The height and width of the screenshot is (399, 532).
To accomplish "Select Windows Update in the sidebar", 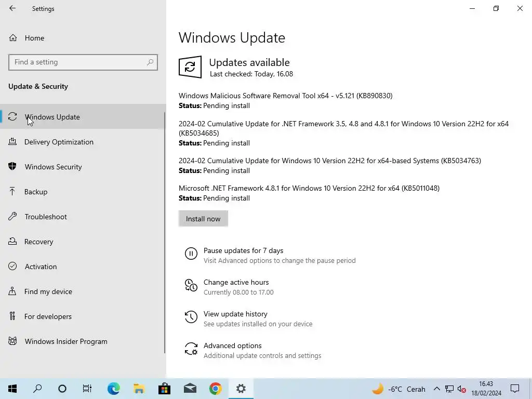I will coord(83,117).
